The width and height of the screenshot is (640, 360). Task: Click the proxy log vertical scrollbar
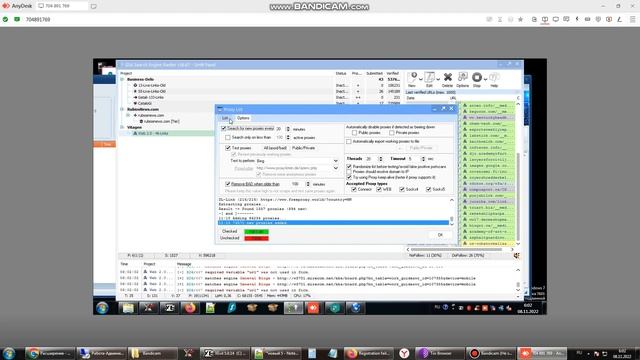451,212
